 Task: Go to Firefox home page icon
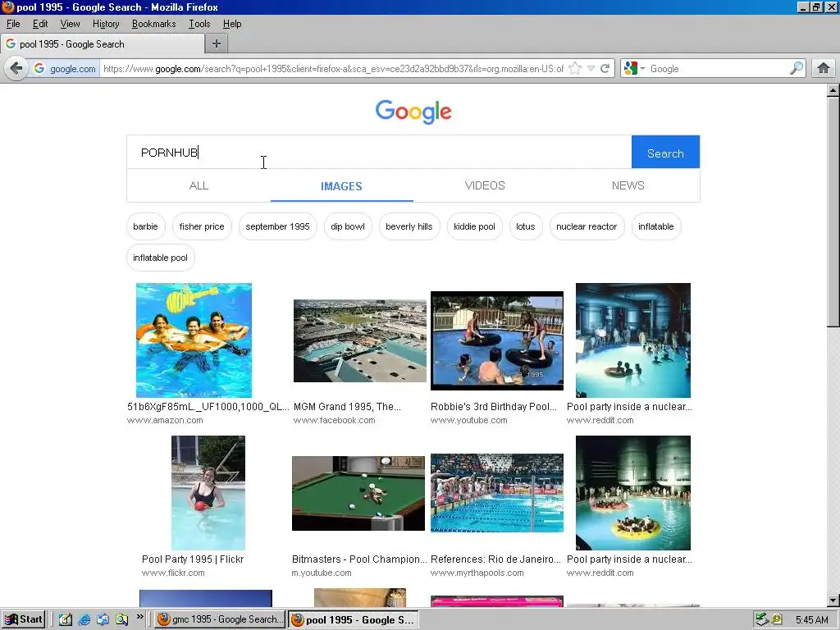click(x=824, y=69)
